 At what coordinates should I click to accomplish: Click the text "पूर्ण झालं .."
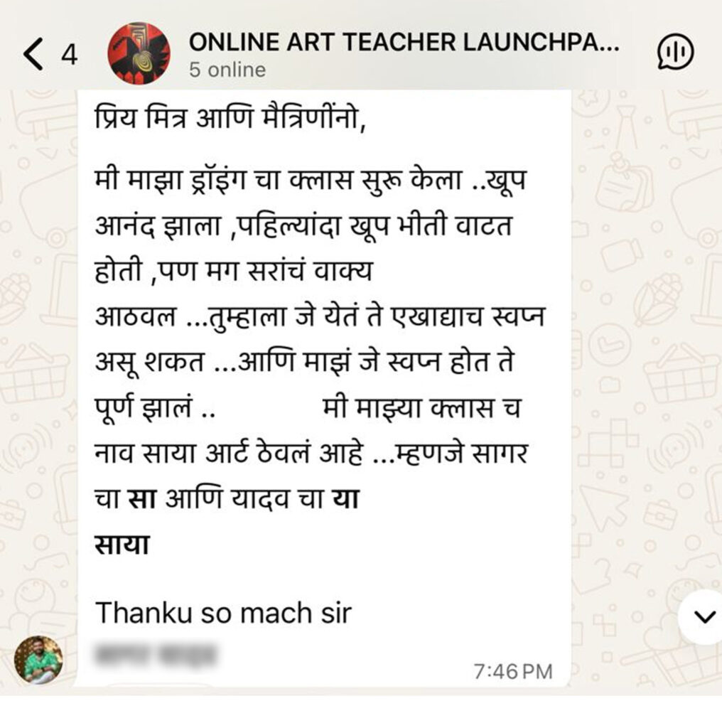click(154, 409)
